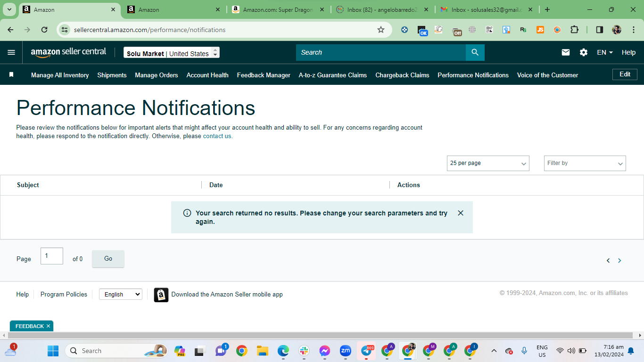Switch to the Inbox (82) Gmail tab
The height and width of the screenshot is (362, 644).
pyautogui.click(x=382, y=9)
